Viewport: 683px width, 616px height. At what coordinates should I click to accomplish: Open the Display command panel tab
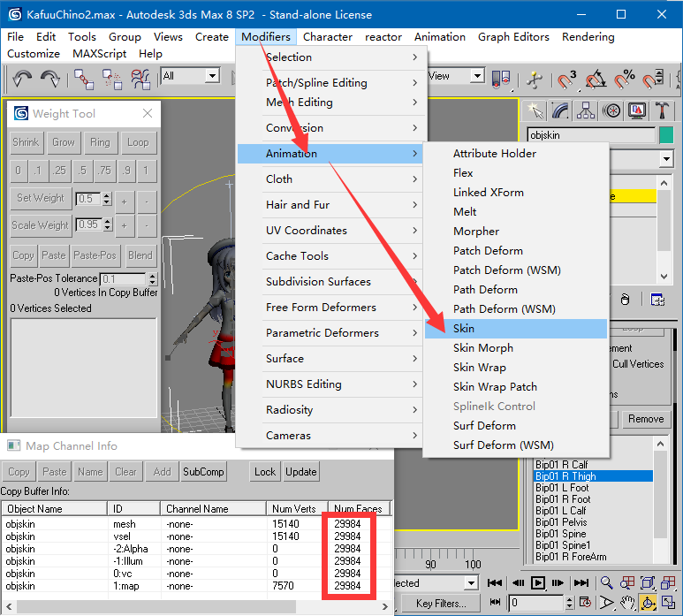(x=637, y=111)
